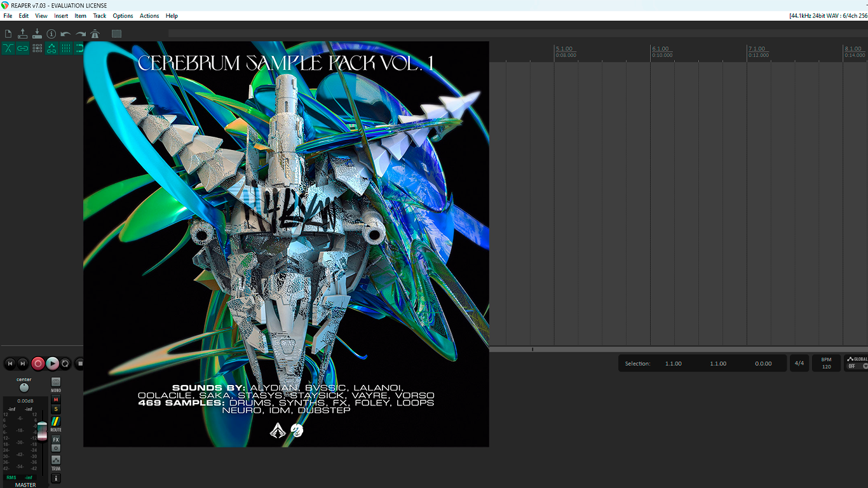Save project using the download-arrow toolbar icon
This screenshot has width=868, height=488.
coord(37,34)
